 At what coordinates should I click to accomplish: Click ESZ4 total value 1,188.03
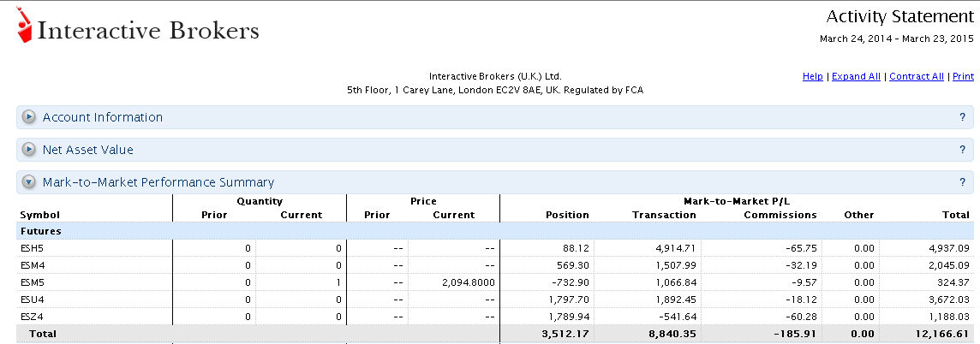(x=949, y=317)
